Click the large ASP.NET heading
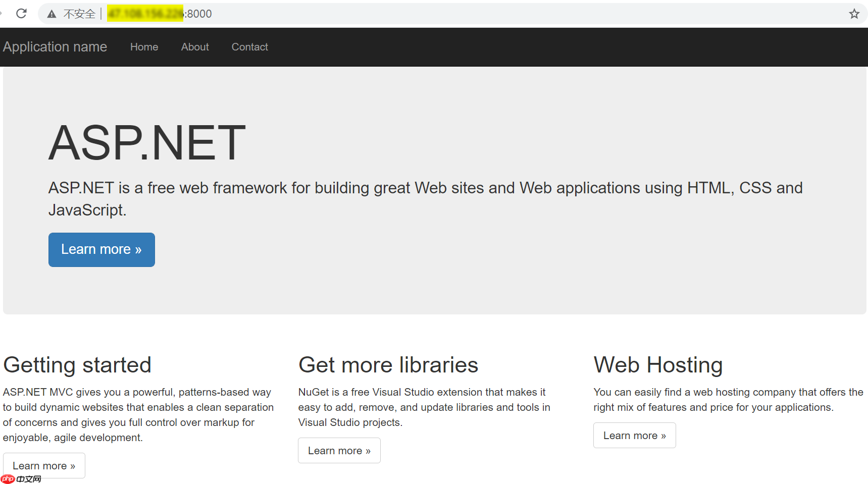This screenshot has height=484, width=868. coord(147,143)
